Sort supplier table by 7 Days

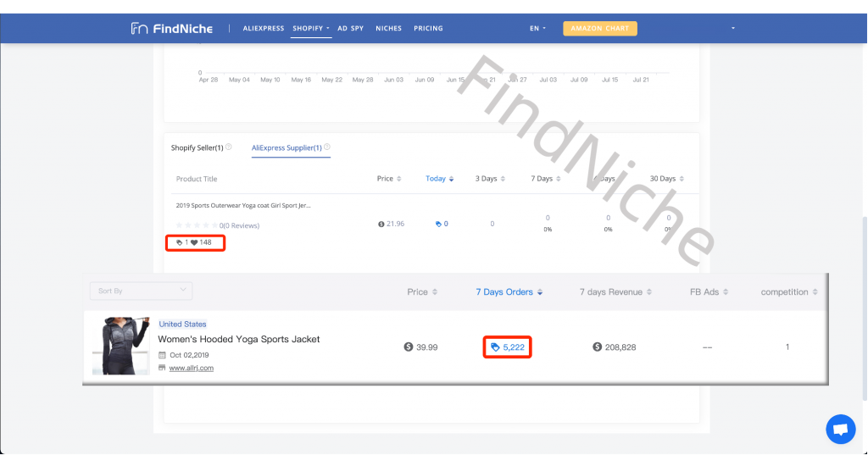tap(546, 179)
